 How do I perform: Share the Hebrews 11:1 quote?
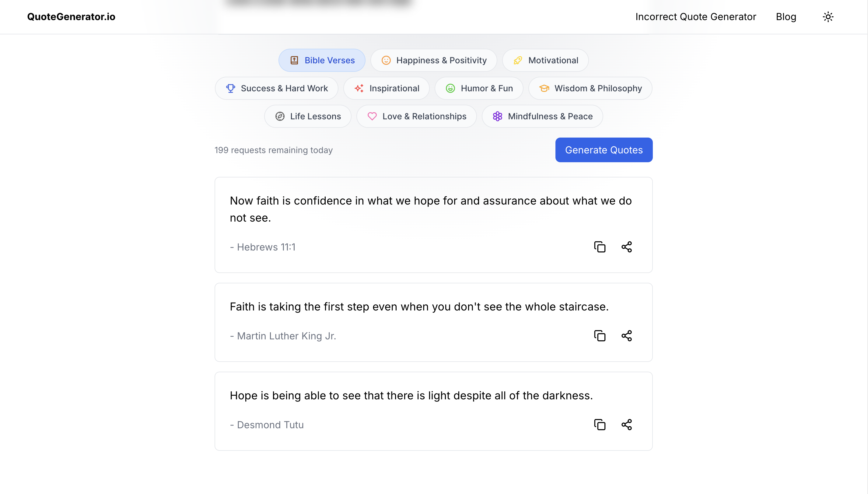click(626, 247)
